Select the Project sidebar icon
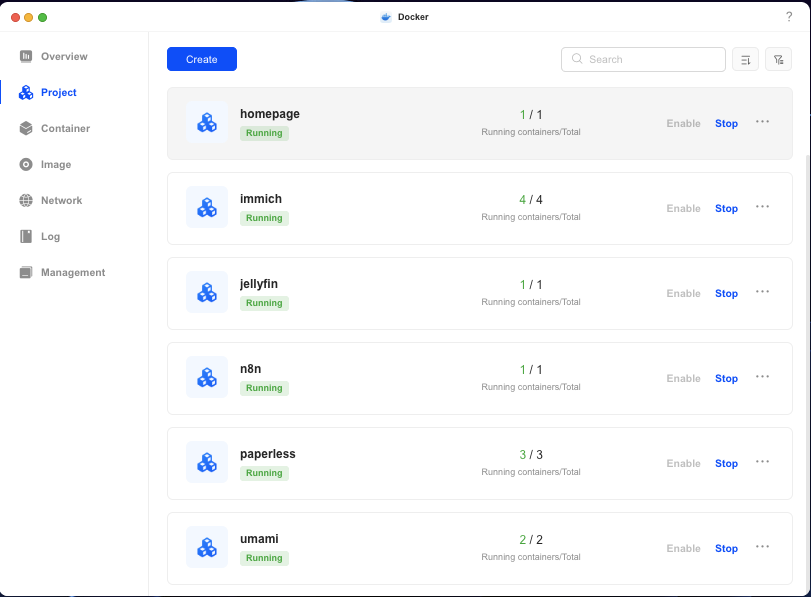This screenshot has height=597, width=811. click(x=26, y=92)
